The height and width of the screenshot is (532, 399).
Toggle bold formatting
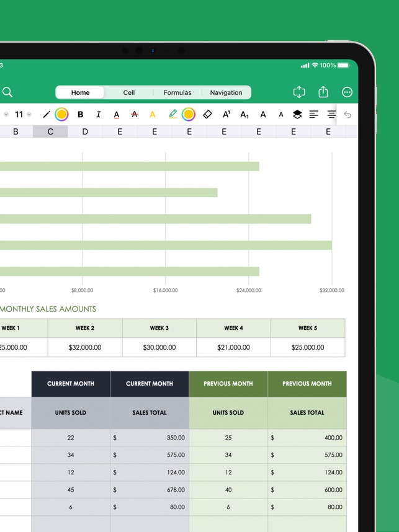click(x=81, y=114)
